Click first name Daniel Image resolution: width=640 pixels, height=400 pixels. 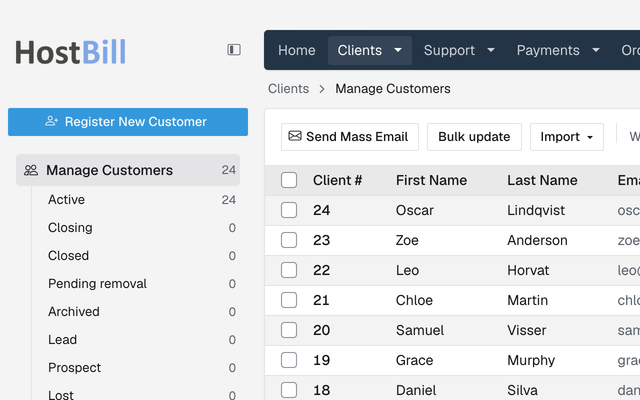click(x=416, y=390)
